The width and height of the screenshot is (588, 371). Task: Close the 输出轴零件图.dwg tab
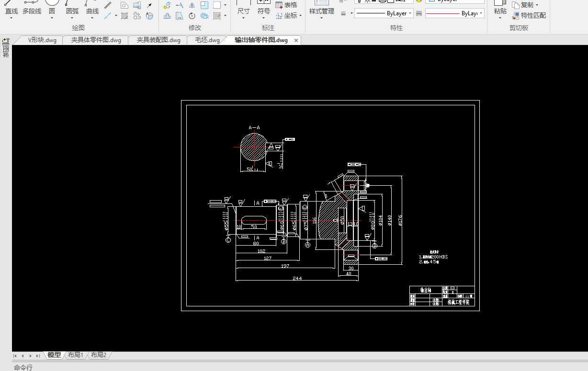pos(296,41)
